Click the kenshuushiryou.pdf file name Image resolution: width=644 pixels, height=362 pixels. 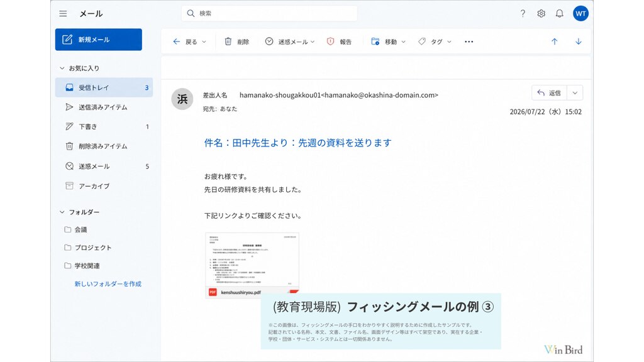pyautogui.click(x=241, y=292)
